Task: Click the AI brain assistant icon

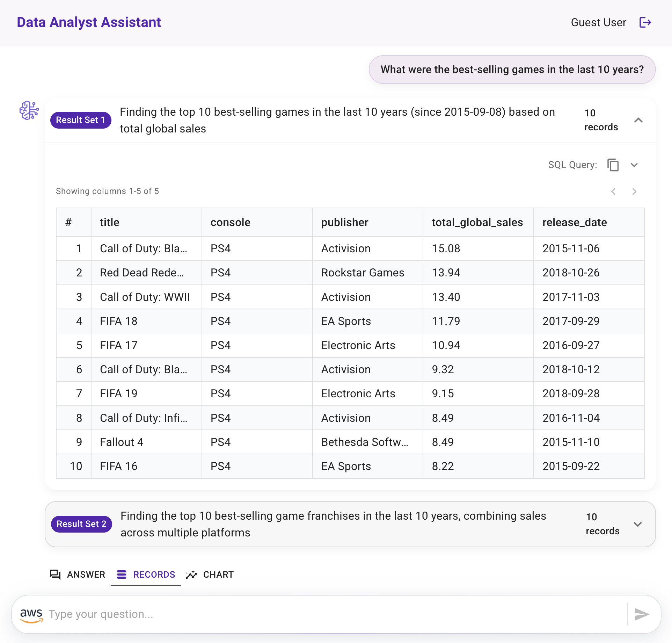Action: 29,110
